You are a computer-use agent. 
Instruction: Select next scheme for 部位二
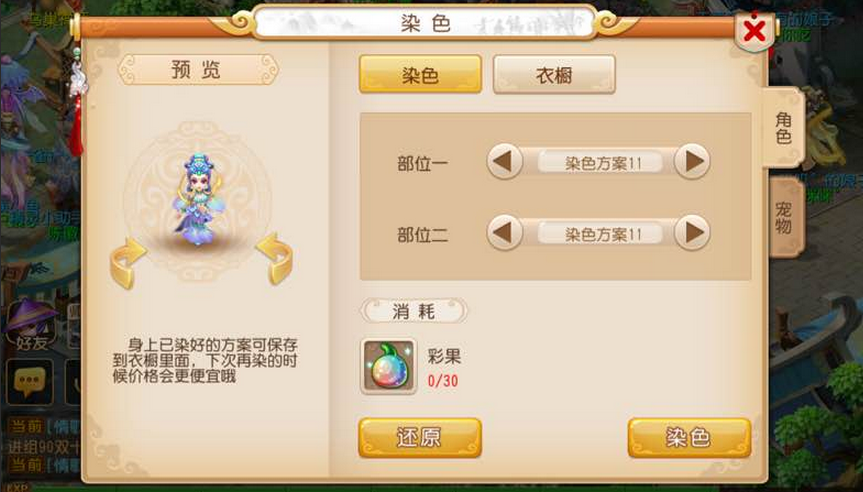point(692,233)
